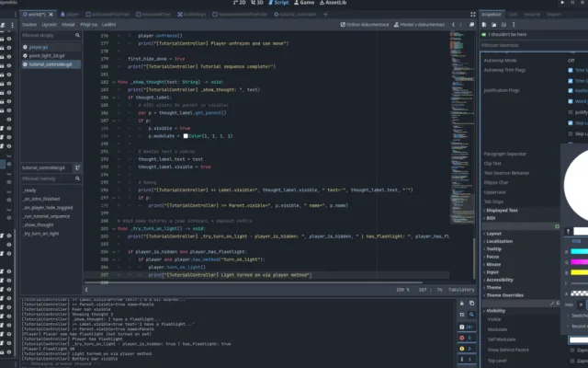Use color picker eyedropper icon
The image size is (588, 368).
coord(568,231)
